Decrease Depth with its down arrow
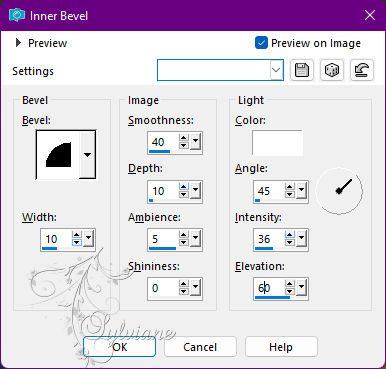 (183, 194)
